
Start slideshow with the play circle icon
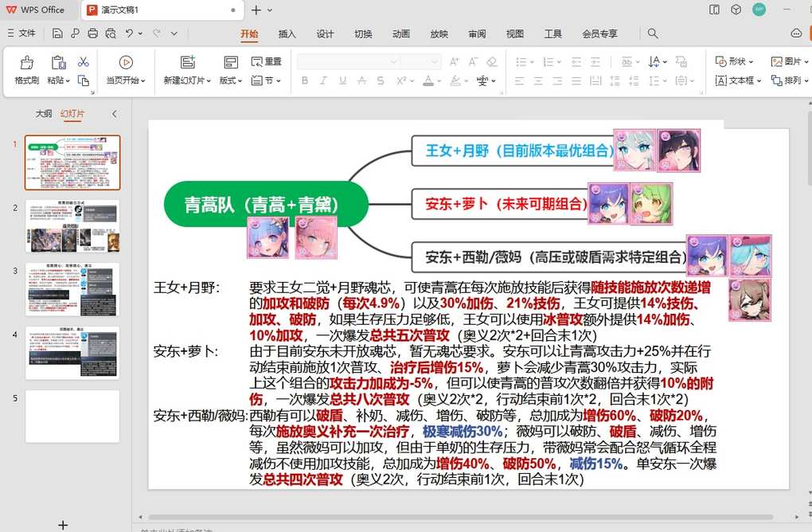pos(125,63)
